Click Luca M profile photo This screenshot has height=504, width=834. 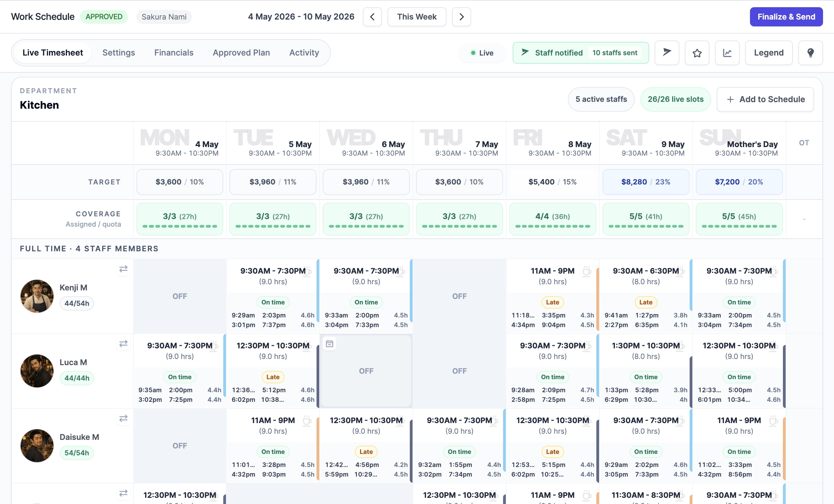point(37,371)
